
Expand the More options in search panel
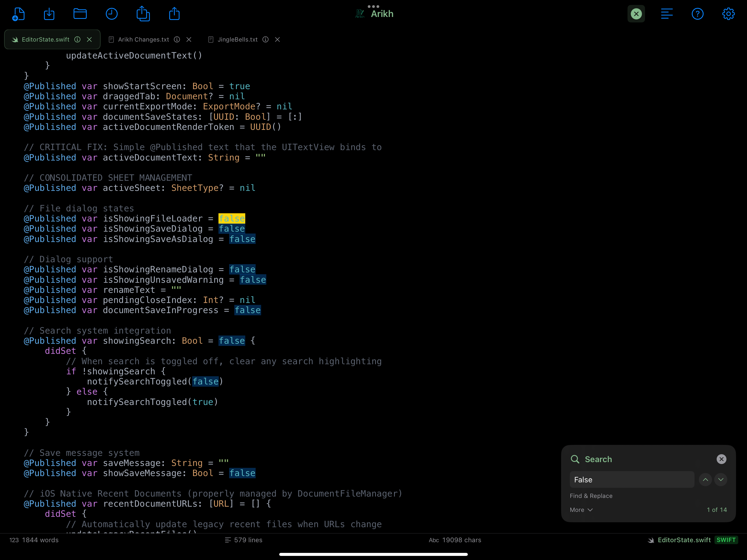[x=581, y=510]
